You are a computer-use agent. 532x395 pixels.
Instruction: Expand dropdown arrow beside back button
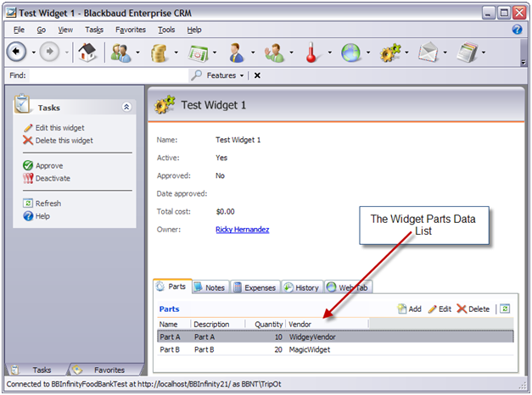34,53
